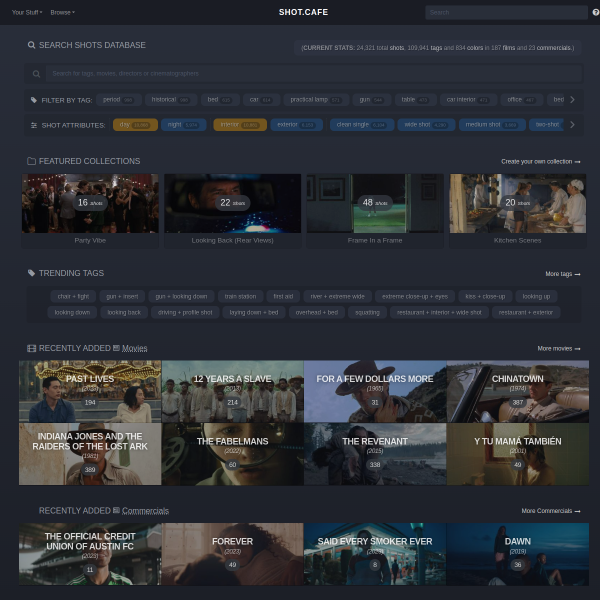This screenshot has height=600, width=600.
Task: Open the Browse menu
Action: pos(63,12)
